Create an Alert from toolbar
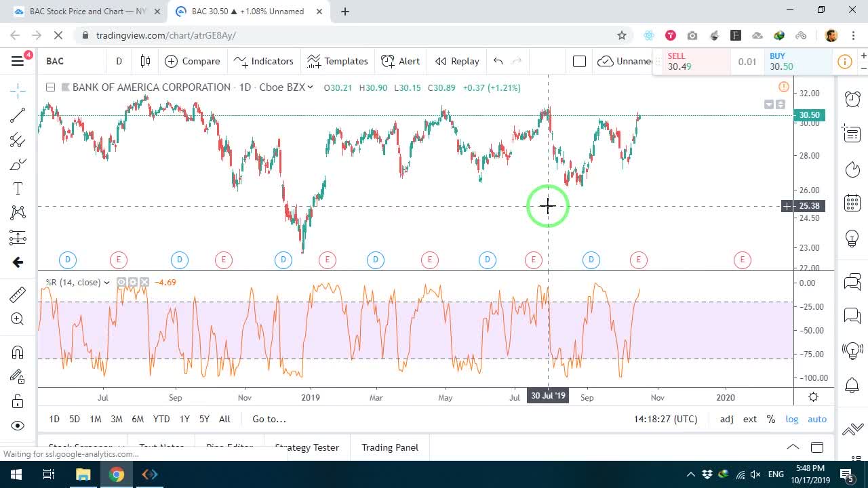 tap(401, 61)
